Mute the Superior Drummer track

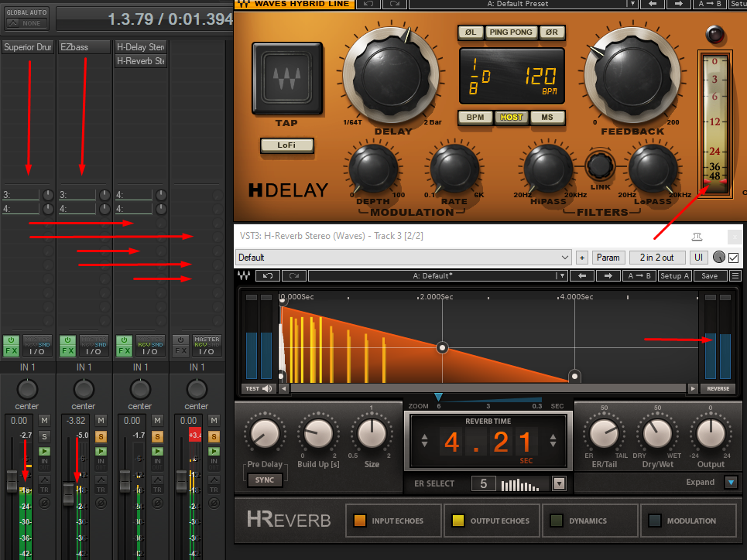[44, 421]
